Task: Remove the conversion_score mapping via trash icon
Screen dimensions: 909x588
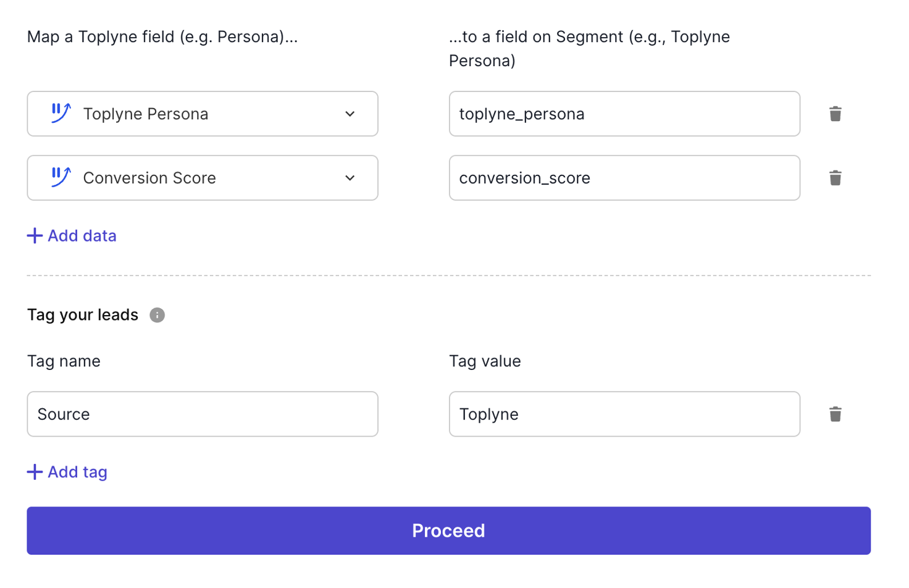Action: pyautogui.click(x=835, y=178)
